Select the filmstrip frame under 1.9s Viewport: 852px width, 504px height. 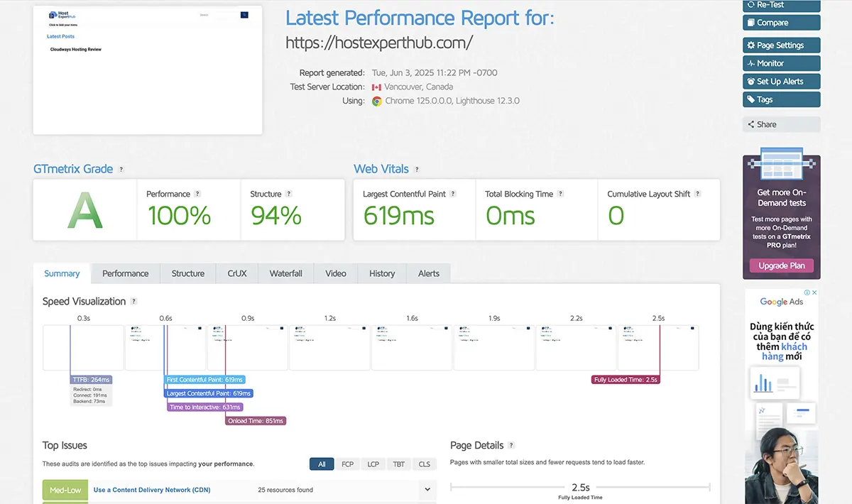[494, 348]
